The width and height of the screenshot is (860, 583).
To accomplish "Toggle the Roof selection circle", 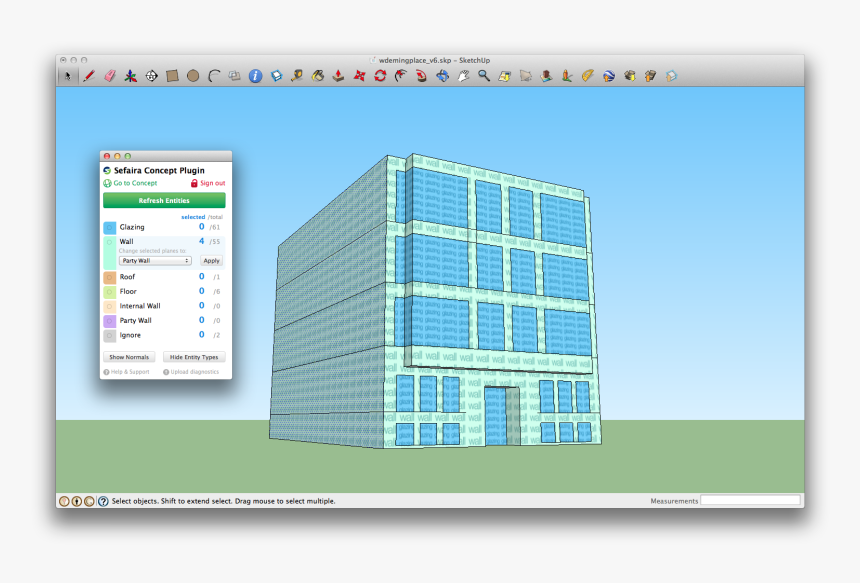I will tap(110, 277).
